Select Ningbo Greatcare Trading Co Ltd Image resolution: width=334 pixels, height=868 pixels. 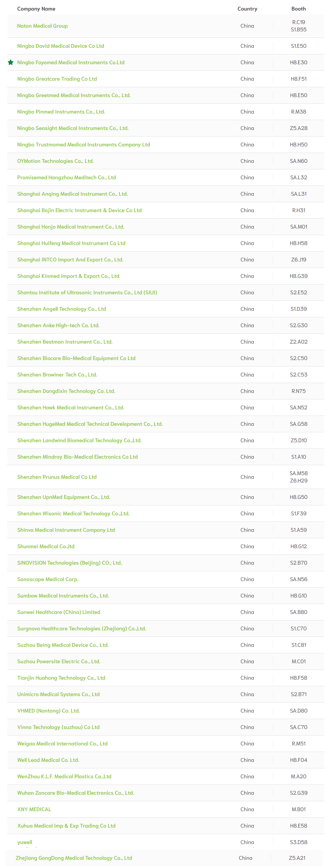pos(57,79)
